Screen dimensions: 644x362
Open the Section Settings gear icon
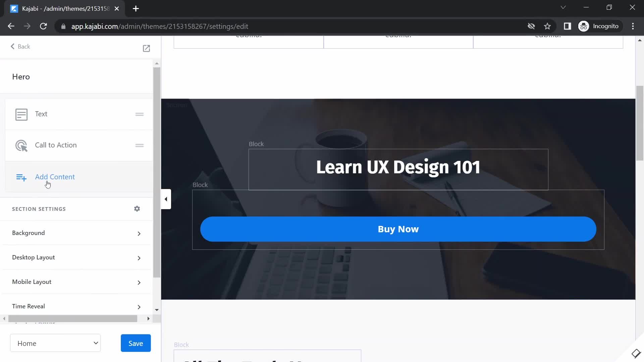click(x=137, y=209)
